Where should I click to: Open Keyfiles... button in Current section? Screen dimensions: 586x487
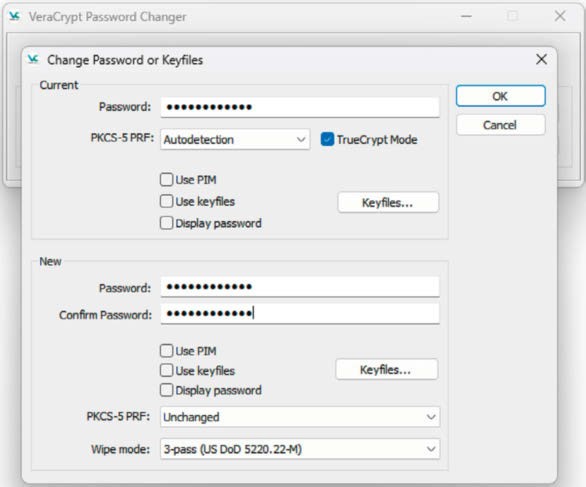click(x=388, y=203)
